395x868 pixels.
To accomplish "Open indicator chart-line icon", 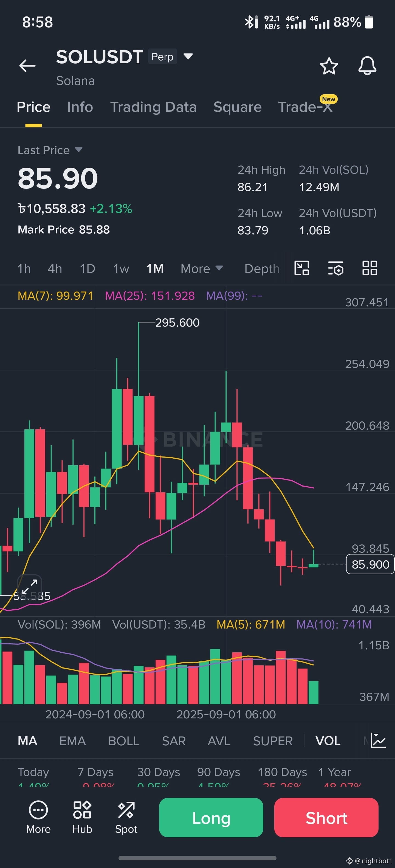I will (x=378, y=741).
